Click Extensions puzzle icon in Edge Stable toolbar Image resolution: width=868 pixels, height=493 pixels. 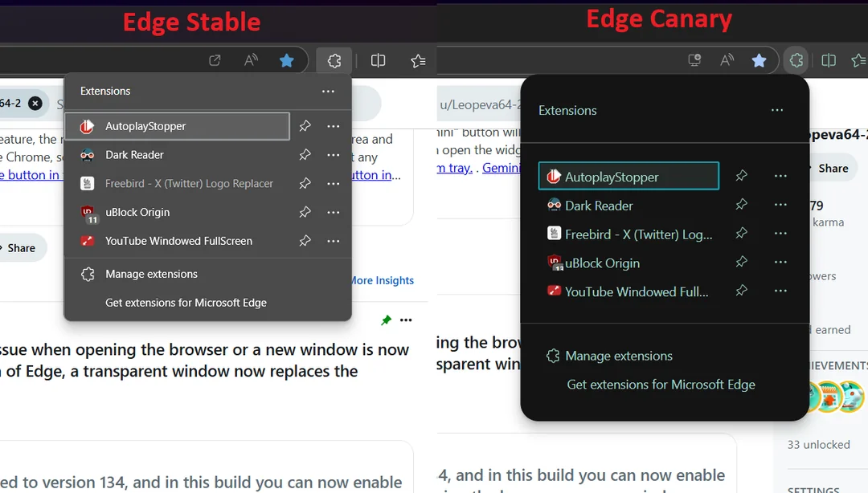(x=334, y=61)
